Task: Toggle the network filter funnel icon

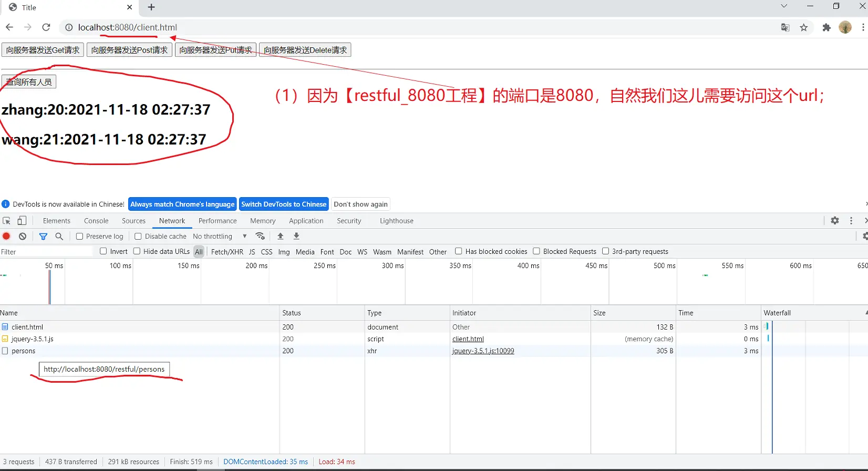Action: 43,237
